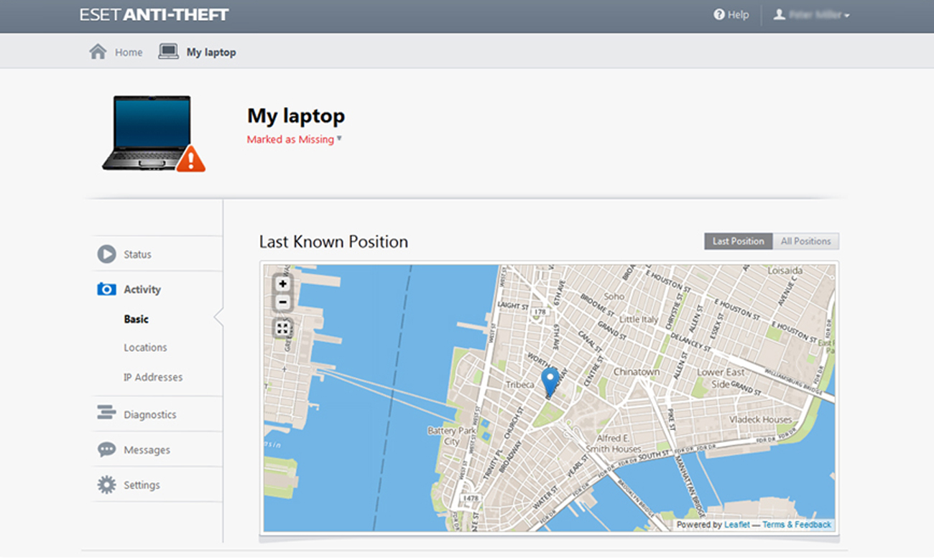The width and height of the screenshot is (934, 560).
Task: Click the orange warning triangle on laptop
Action: coord(190,159)
